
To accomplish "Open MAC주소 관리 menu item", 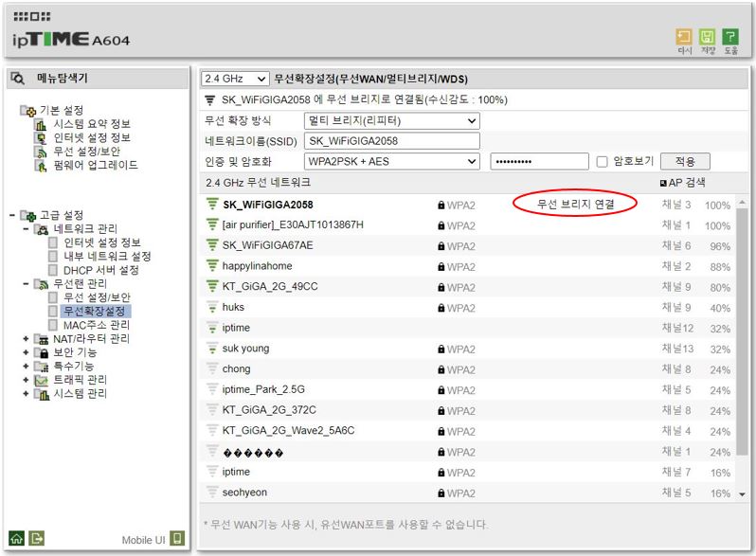I will (x=97, y=326).
